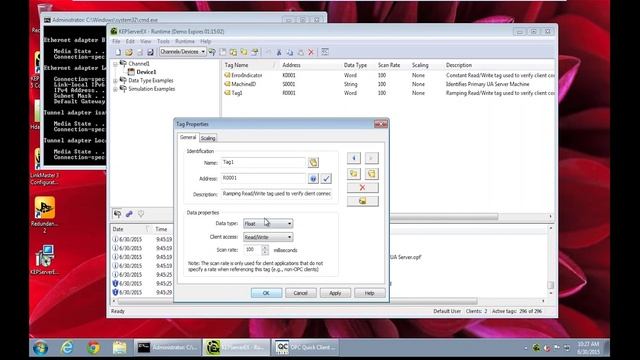
Task: Click OK in Tag Properties
Action: (266, 293)
